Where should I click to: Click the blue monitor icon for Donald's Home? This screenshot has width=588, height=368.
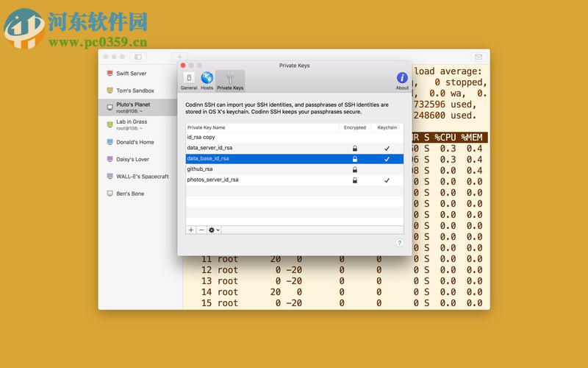point(110,142)
